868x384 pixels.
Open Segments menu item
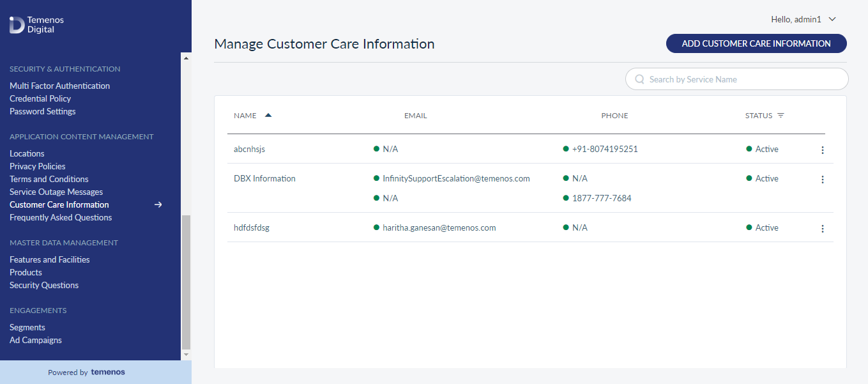[x=27, y=327]
